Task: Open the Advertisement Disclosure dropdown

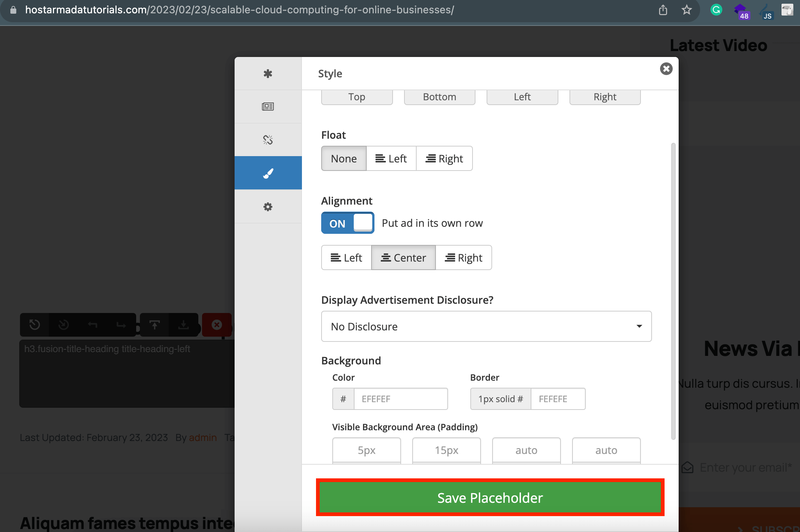Action: 486,326
